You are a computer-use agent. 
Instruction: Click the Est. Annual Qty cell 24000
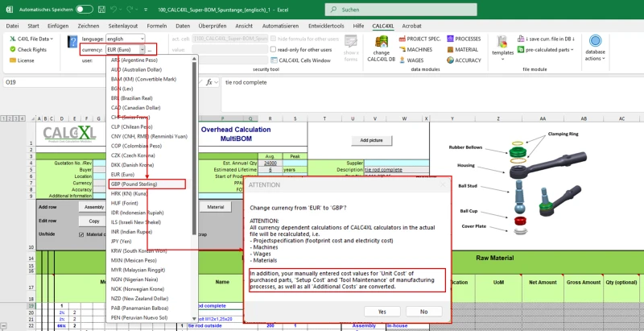(270, 163)
